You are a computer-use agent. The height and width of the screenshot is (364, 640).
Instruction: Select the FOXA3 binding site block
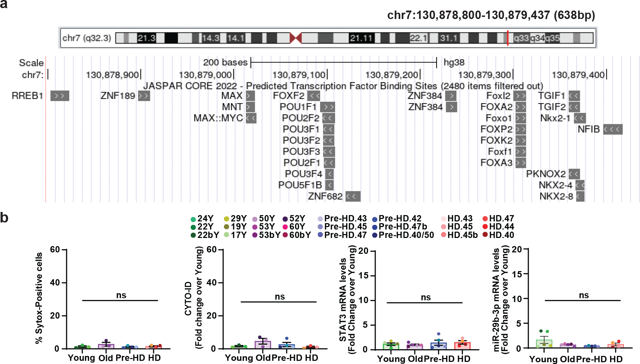click(521, 163)
